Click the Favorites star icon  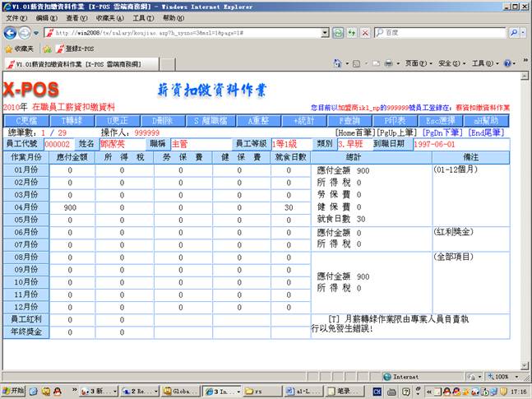click(7, 49)
